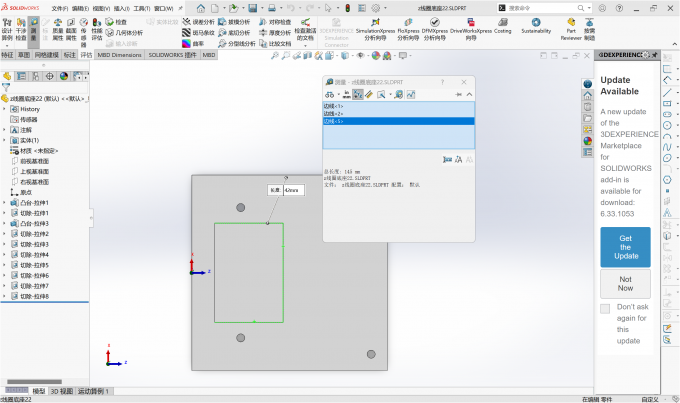680x403 pixels.
Task: Open 斑马条纹 zebra stripes display
Action: (198, 33)
